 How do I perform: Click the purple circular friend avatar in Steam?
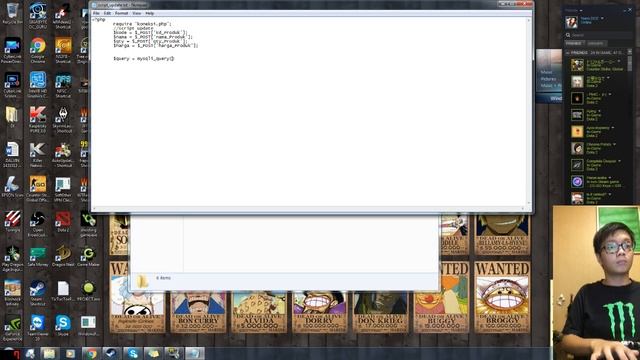577,181
